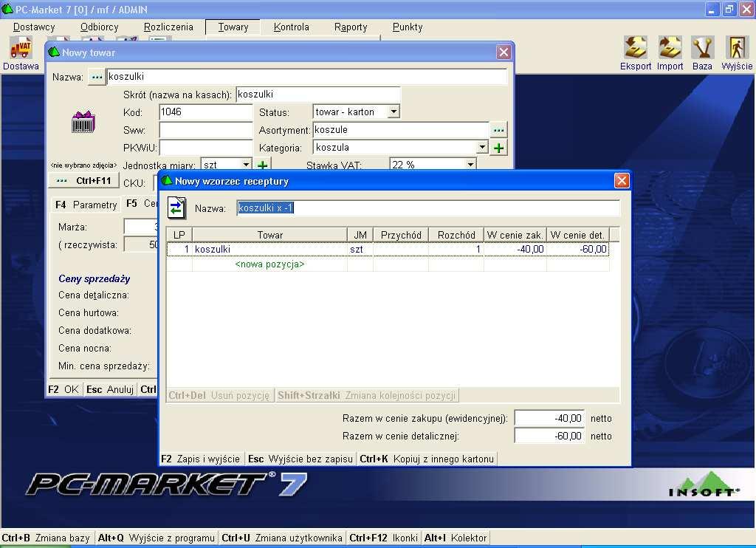Click the Skrót (nazwa na kasach) field
The width and height of the screenshot is (756, 548).
pyautogui.click(x=318, y=95)
